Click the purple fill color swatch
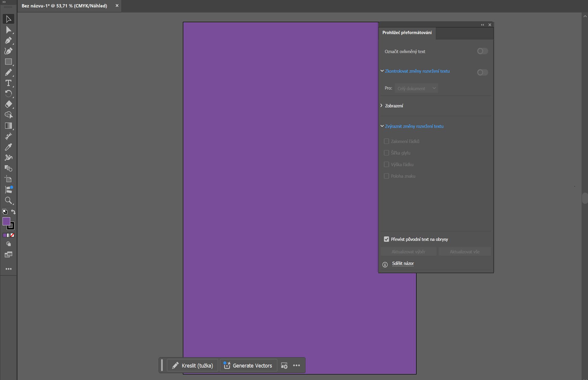The image size is (588, 380). (6, 221)
